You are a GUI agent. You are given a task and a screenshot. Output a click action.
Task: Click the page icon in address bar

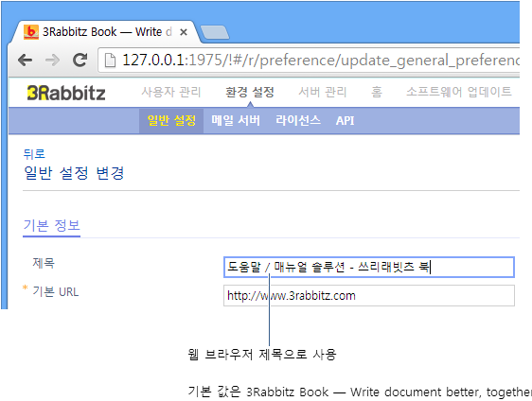tap(110, 61)
